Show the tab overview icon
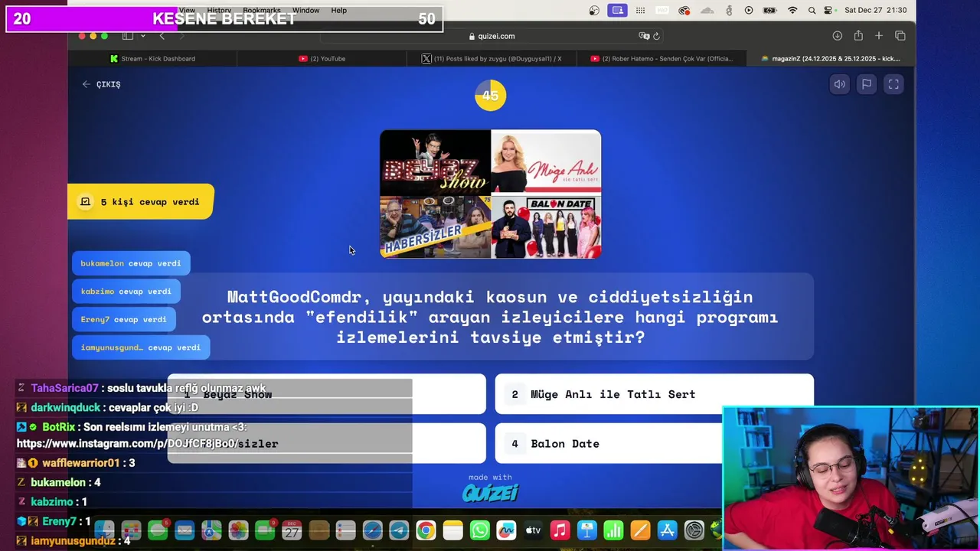The width and height of the screenshot is (980, 551). (x=900, y=36)
